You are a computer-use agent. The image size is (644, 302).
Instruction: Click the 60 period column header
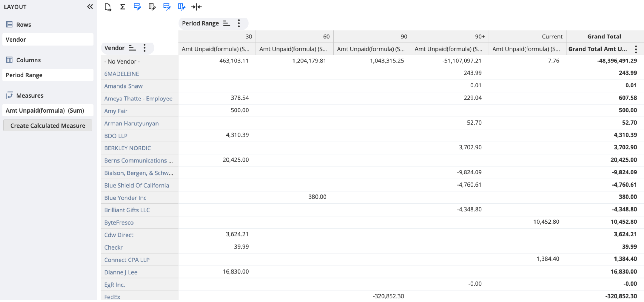[295, 37]
